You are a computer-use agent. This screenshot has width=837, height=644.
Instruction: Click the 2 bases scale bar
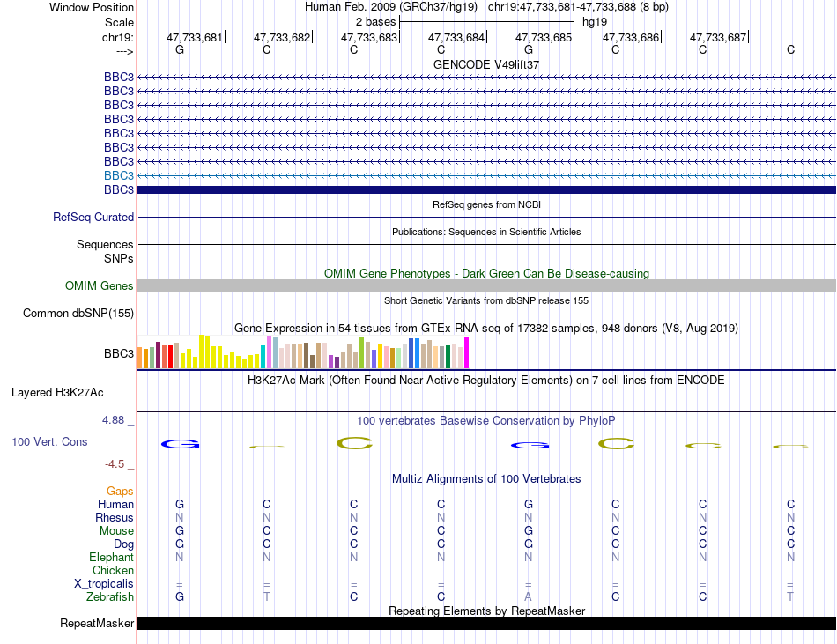[486, 22]
